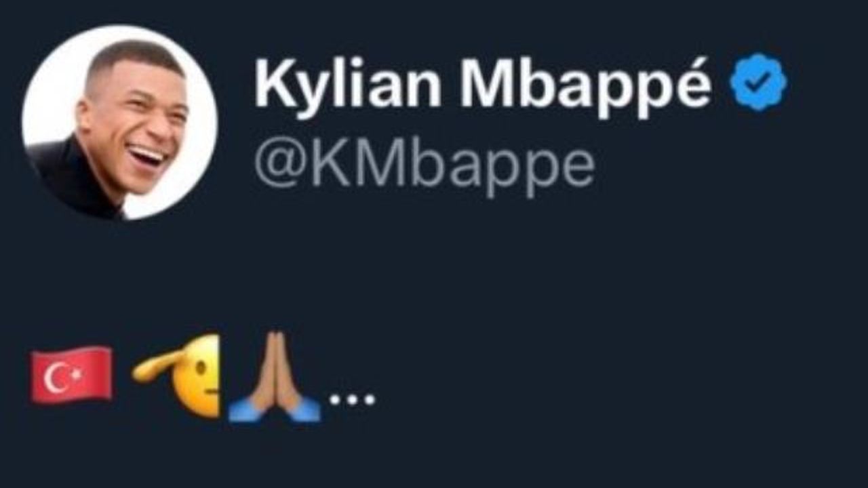The width and height of the screenshot is (868, 488).
Task: Select the folded hands emoji
Action: click(x=274, y=377)
